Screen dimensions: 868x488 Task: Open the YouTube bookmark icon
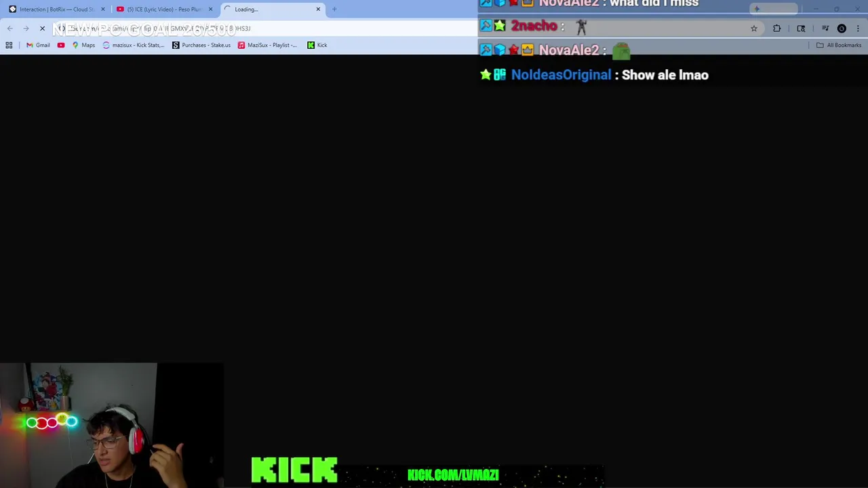pos(61,45)
